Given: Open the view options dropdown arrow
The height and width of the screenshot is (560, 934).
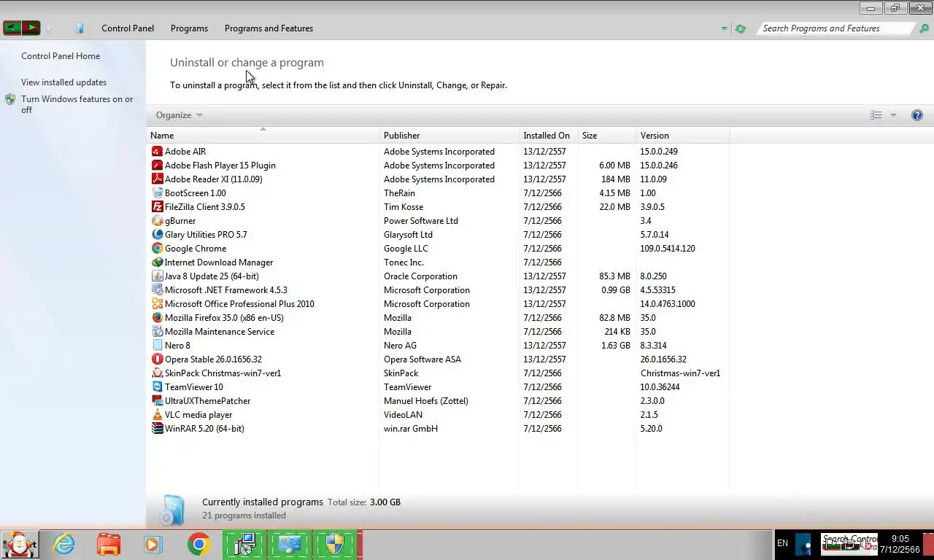Looking at the screenshot, I should point(893,115).
